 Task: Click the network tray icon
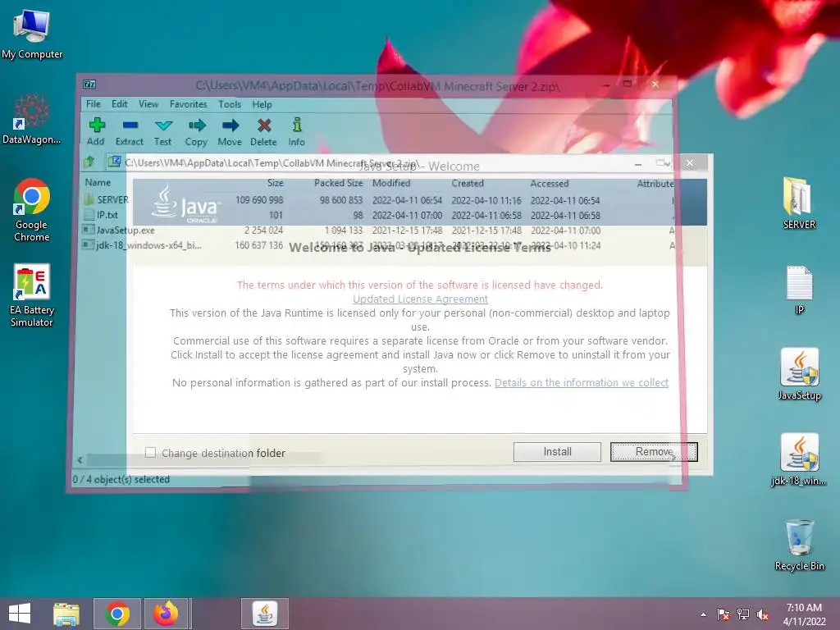[743, 614]
